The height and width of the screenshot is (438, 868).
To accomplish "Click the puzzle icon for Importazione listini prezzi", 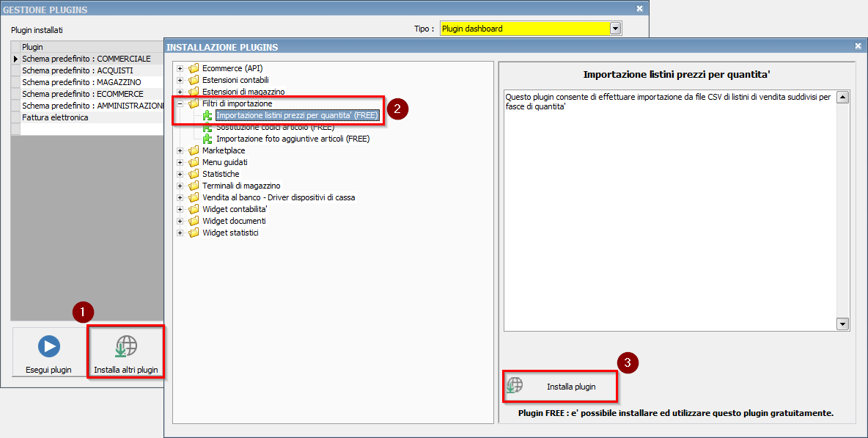I will [x=208, y=116].
